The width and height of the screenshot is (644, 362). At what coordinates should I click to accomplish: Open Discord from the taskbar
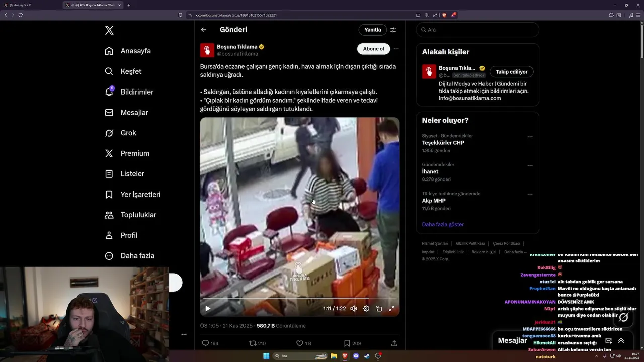356,356
